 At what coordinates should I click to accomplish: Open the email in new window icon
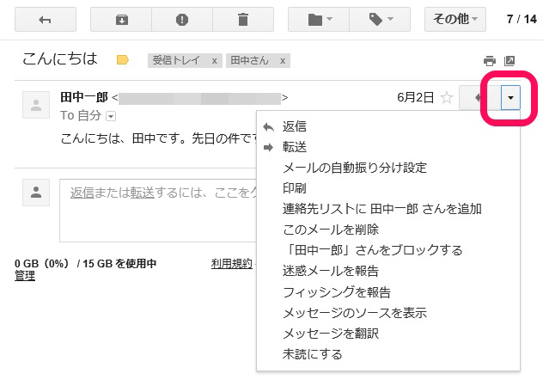tap(509, 61)
